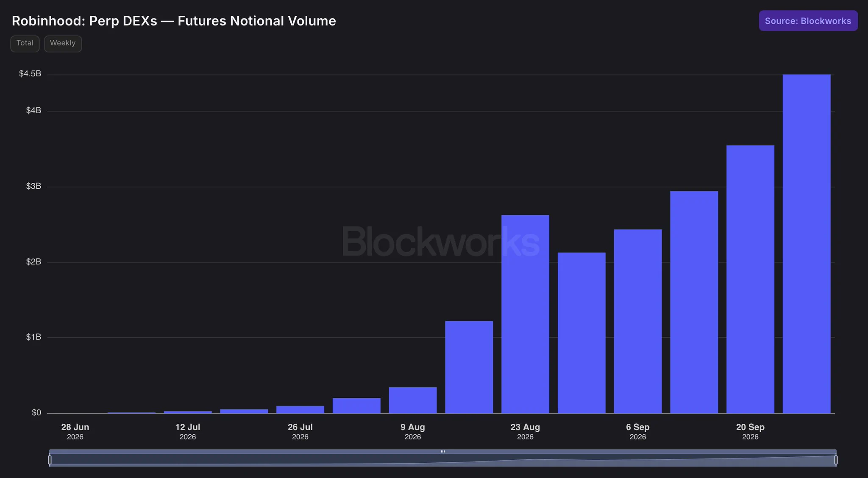Click the $1B y-axis label
This screenshot has width=868, height=478.
33,337
